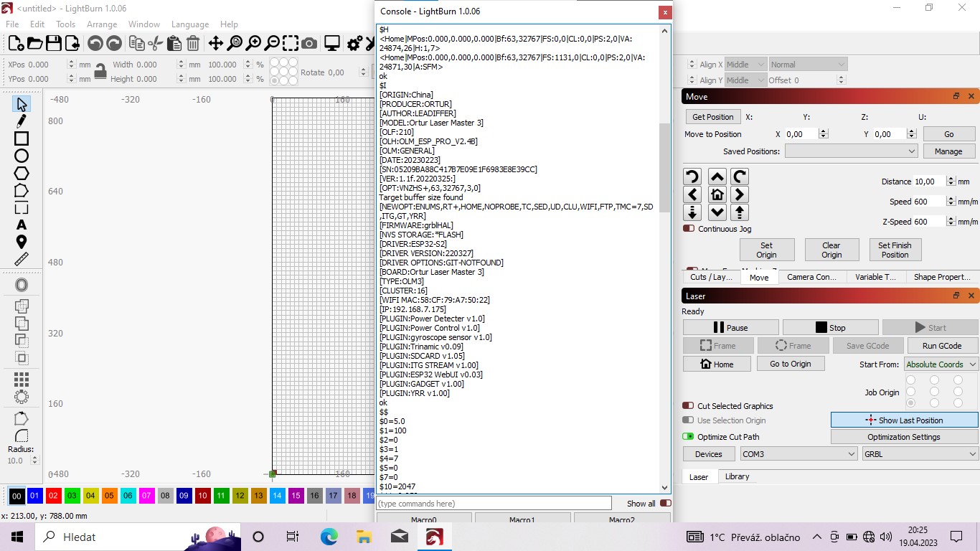Viewport: 980px width, 551px height.
Task: Click the Undo arrow in toolbar
Action: tap(95, 44)
